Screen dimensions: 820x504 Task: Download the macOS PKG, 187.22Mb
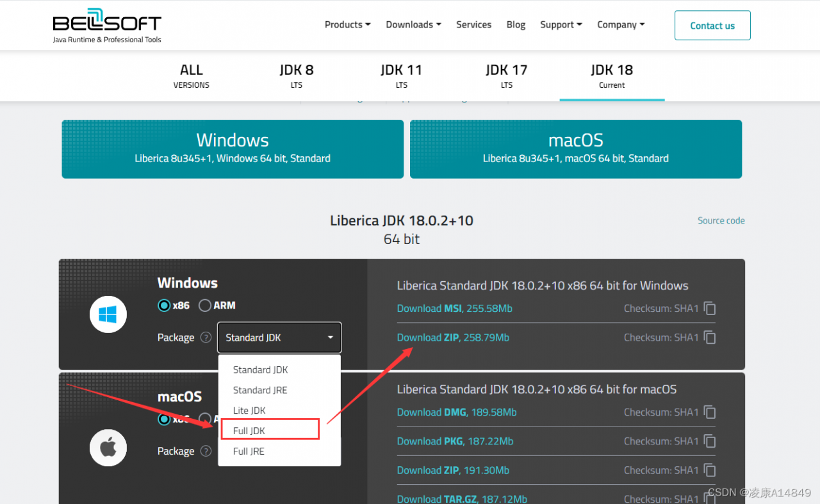tap(455, 441)
